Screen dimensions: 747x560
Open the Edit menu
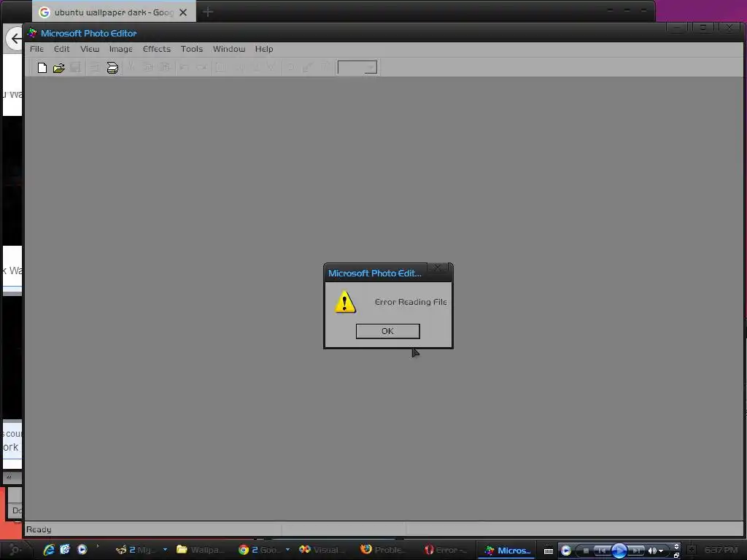(61, 49)
